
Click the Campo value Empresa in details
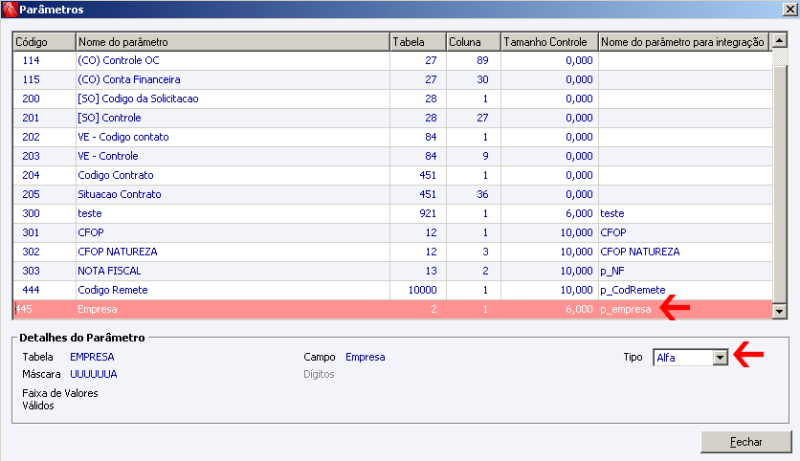pyautogui.click(x=365, y=357)
